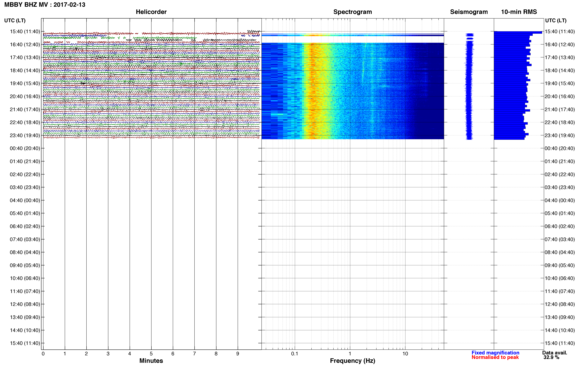Image resolution: width=588 pixels, height=368 pixels.
Task: Click the right '06:40 (02:40)' time label
Action: (x=560, y=226)
